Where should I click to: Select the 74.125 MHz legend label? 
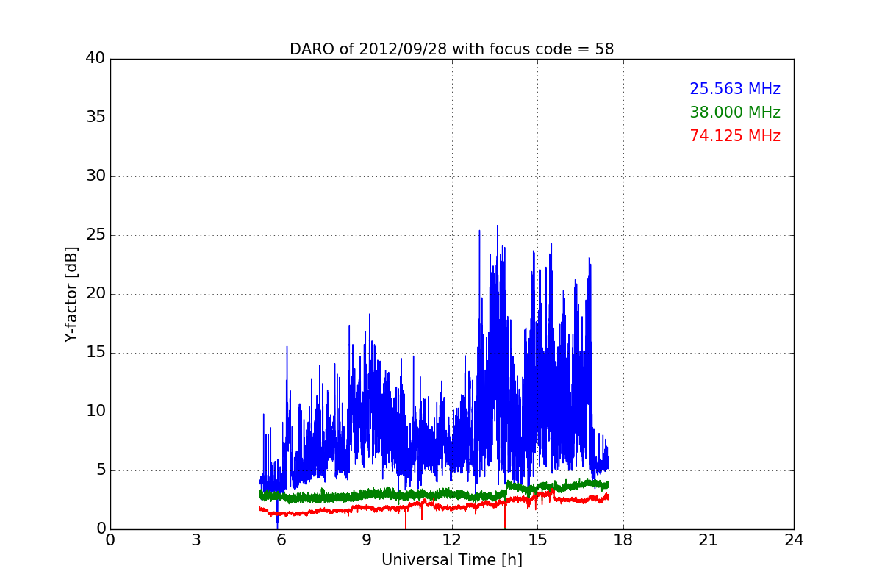tap(735, 136)
